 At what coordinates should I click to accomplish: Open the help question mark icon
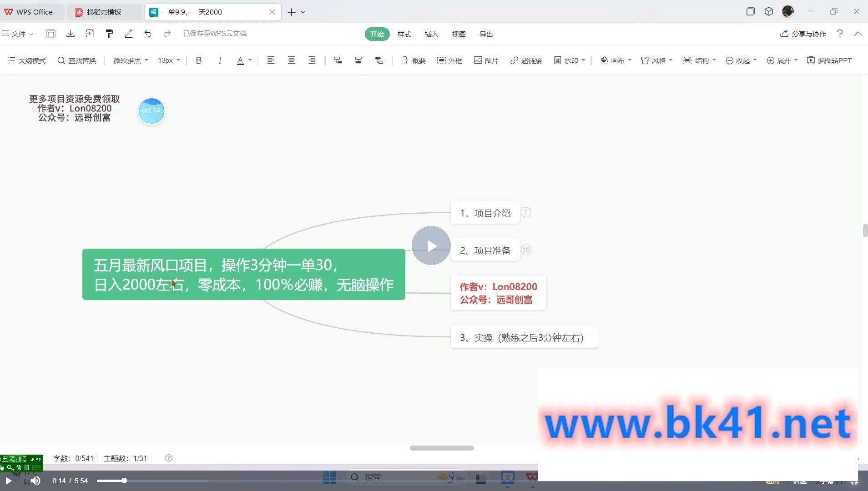[x=840, y=34]
